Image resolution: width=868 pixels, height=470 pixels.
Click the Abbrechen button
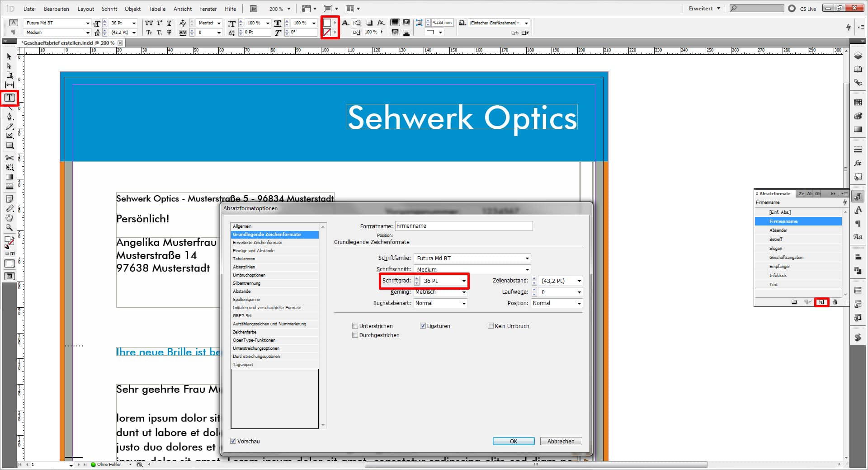click(561, 441)
